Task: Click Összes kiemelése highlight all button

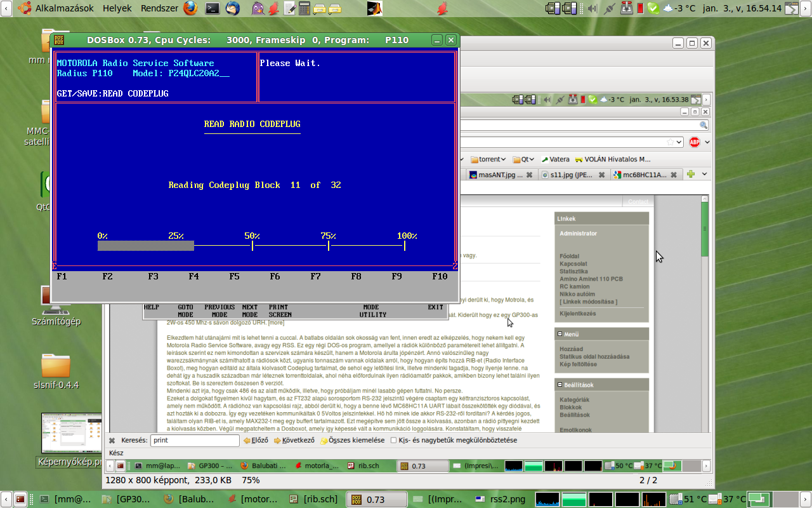Action: pyautogui.click(x=353, y=440)
